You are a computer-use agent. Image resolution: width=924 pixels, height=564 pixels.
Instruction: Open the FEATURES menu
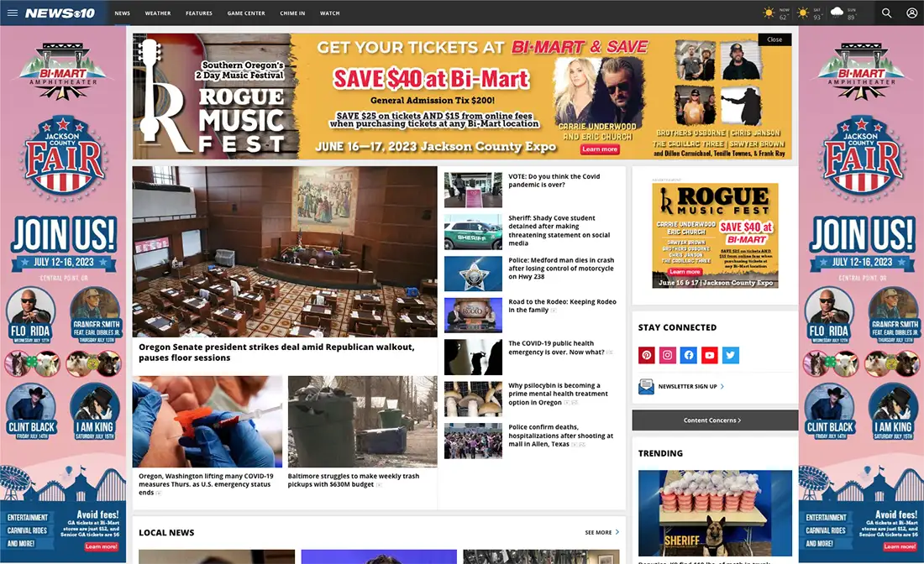click(199, 13)
